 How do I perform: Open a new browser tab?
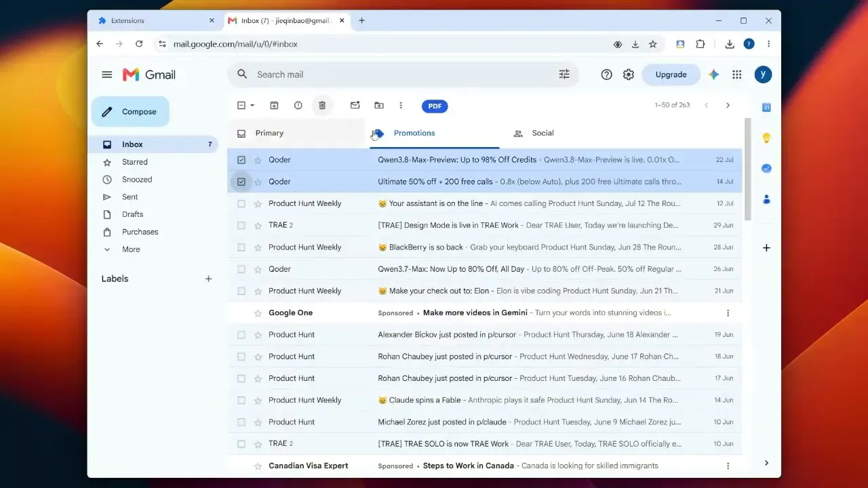[361, 21]
